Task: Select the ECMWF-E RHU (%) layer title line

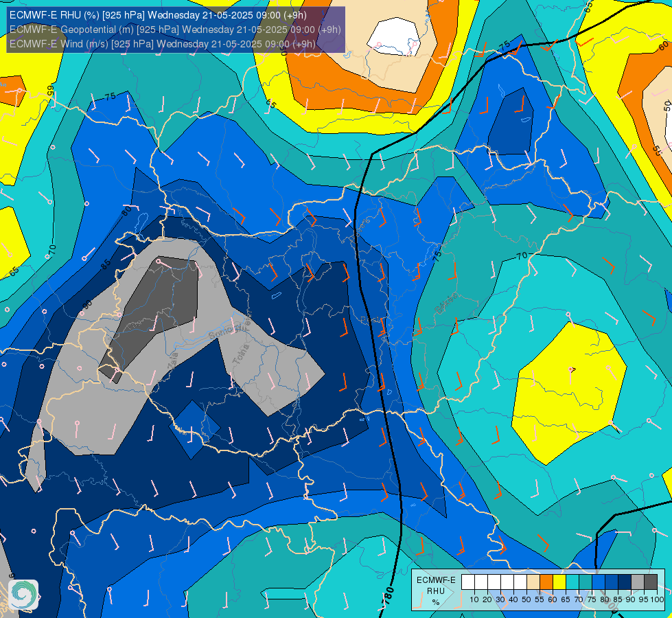Action: click(158, 15)
